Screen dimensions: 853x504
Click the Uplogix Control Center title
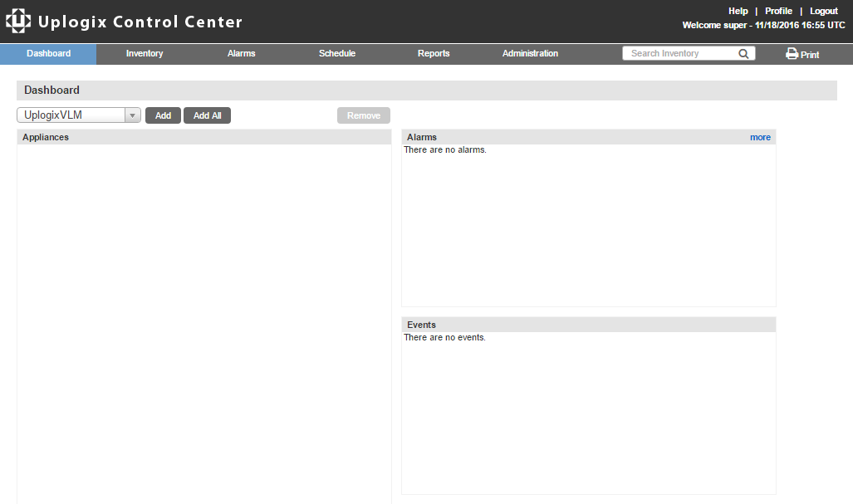(x=140, y=22)
